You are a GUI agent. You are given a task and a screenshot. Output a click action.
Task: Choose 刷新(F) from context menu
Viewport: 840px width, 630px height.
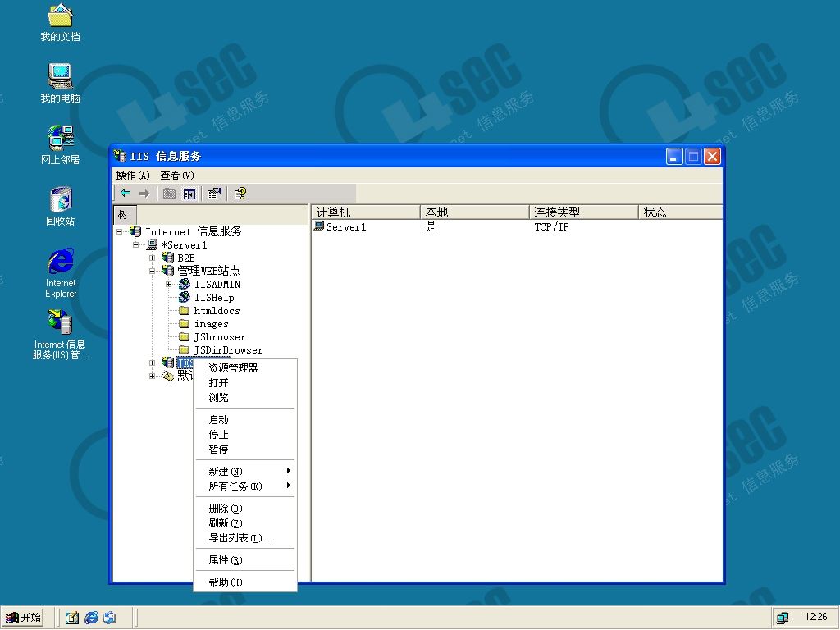244,523
